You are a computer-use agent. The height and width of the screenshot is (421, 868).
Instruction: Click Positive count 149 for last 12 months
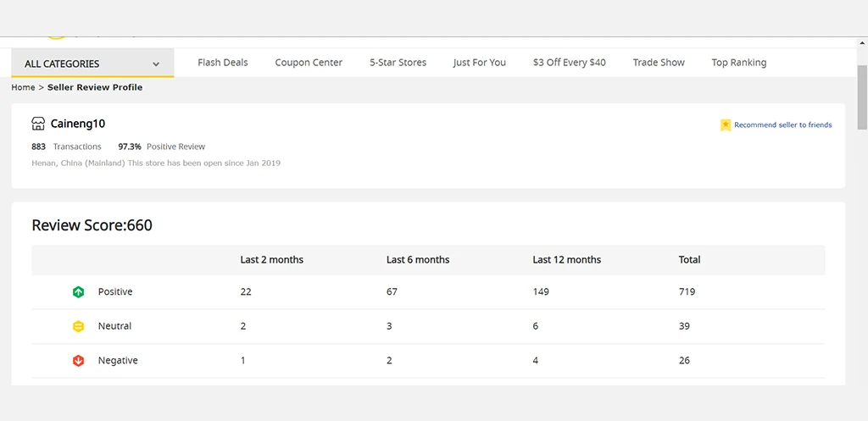[x=541, y=291]
